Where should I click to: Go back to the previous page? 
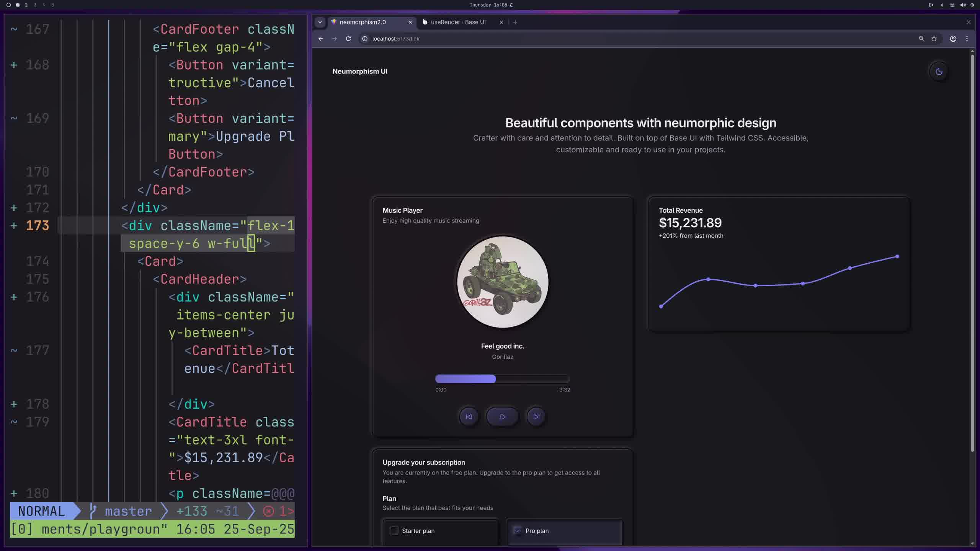coord(321,39)
